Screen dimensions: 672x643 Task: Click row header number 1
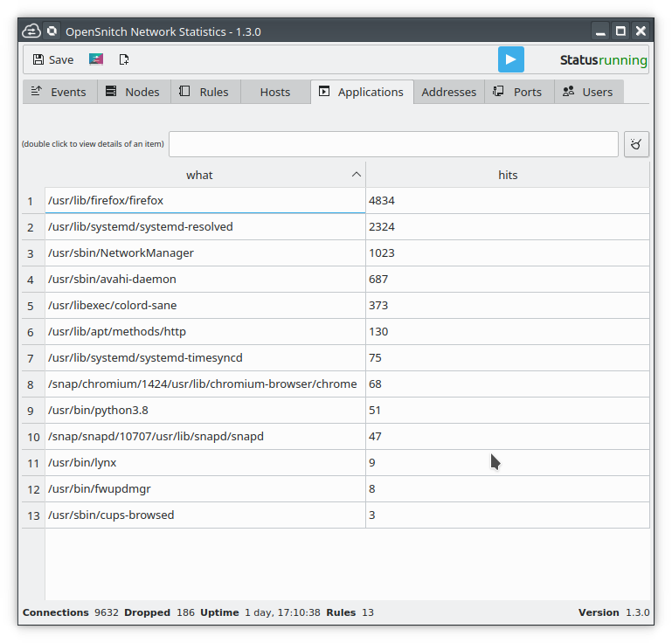pos(33,201)
